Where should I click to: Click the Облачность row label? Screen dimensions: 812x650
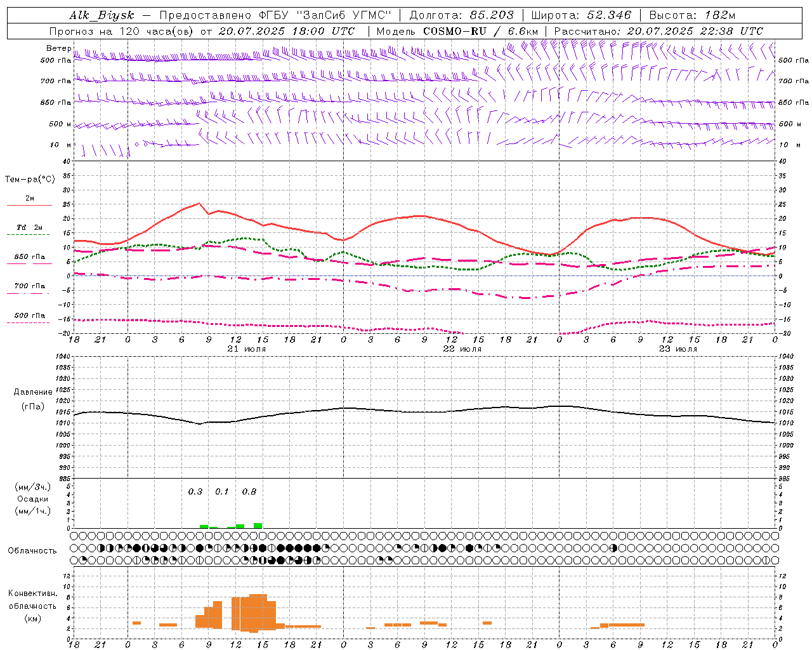pos(32,551)
